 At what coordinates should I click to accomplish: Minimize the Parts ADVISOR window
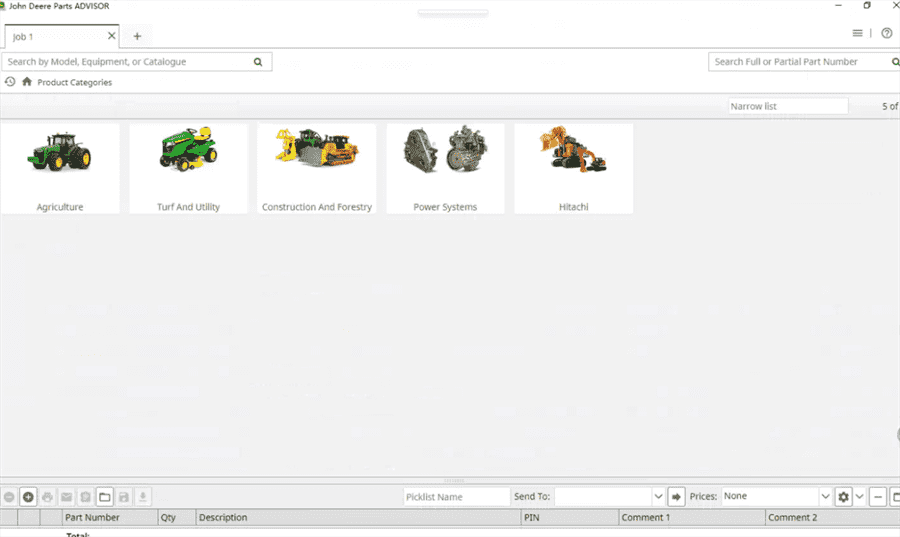point(838,5)
